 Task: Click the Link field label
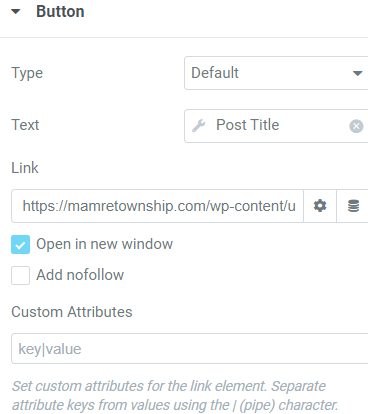(25, 168)
